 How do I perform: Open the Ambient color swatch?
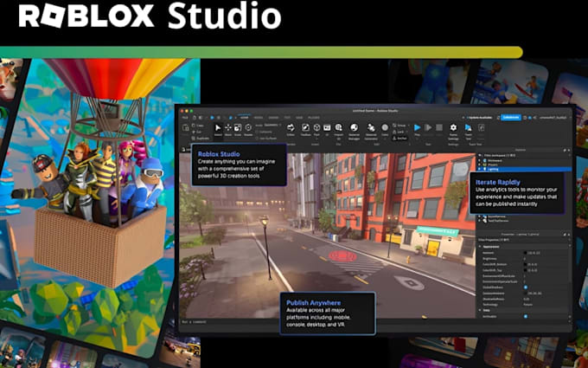(526, 253)
